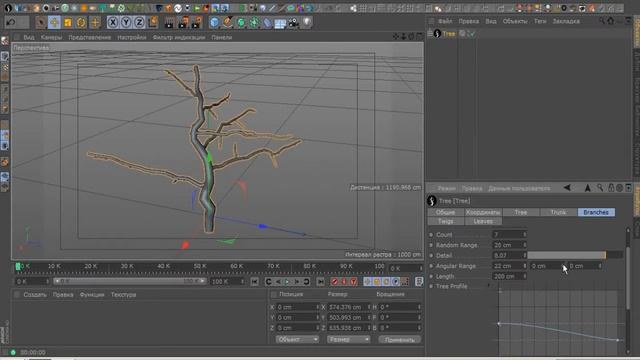Activate the Move tool

click(x=54, y=22)
